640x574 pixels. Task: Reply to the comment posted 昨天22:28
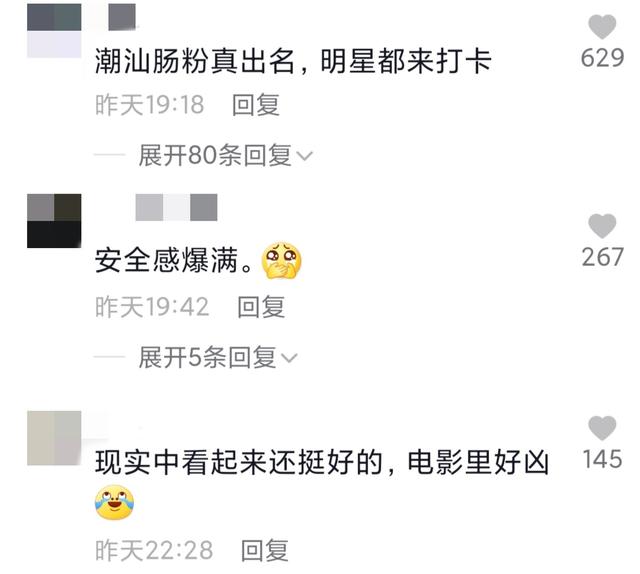(264, 550)
